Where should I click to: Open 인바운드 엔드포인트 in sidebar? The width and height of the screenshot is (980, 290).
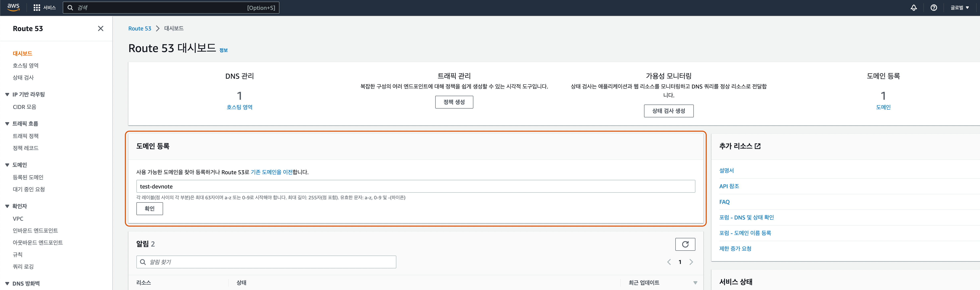pos(35,231)
